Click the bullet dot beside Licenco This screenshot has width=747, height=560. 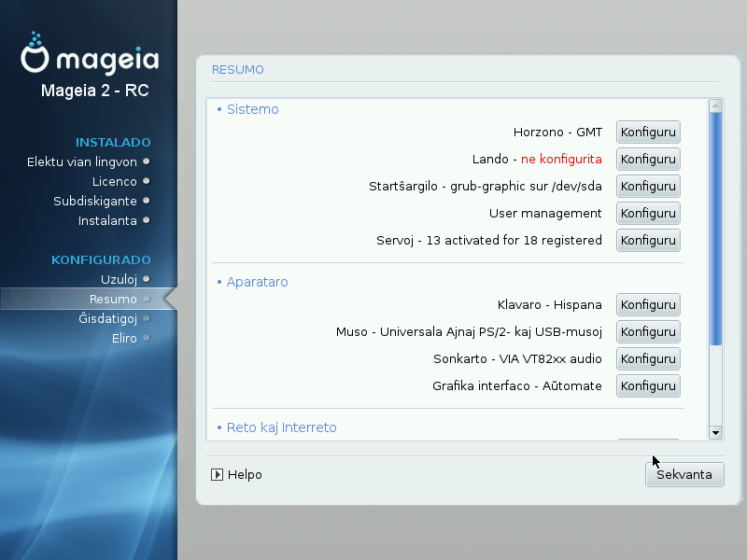click(x=147, y=181)
